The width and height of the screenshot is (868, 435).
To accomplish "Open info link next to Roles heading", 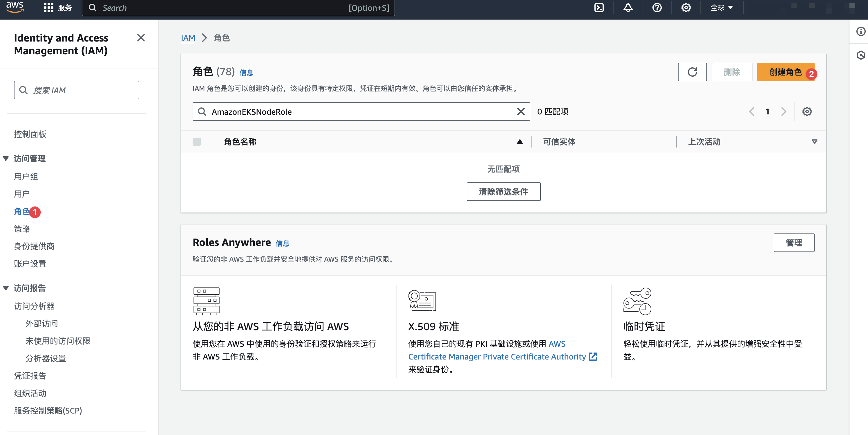I will (x=246, y=73).
